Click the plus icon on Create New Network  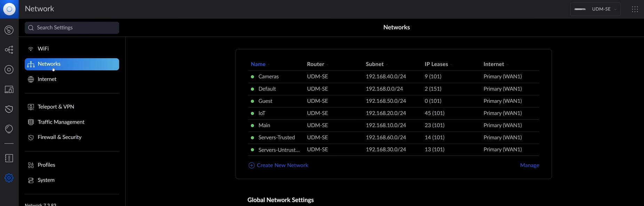click(251, 165)
